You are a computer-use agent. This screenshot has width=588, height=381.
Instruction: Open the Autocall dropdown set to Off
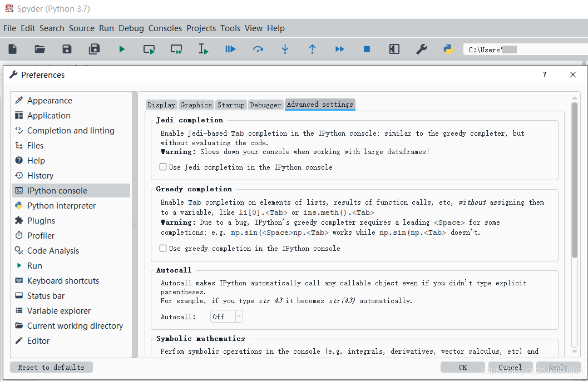(x=226, y=316)
